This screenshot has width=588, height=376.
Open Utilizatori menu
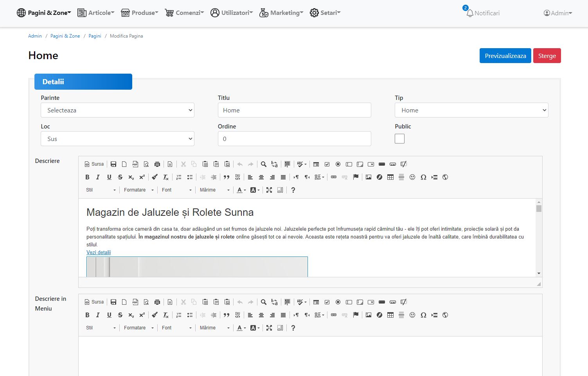point(232,13)
